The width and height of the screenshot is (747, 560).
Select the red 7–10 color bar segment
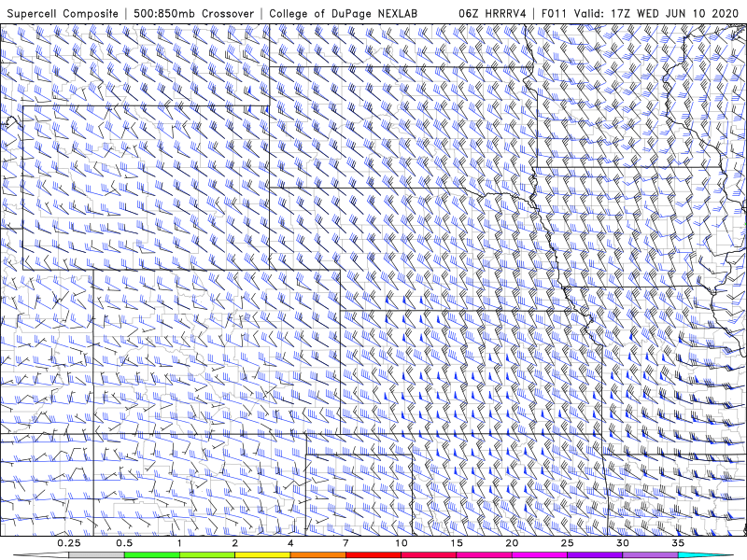(x=373, y=555)
